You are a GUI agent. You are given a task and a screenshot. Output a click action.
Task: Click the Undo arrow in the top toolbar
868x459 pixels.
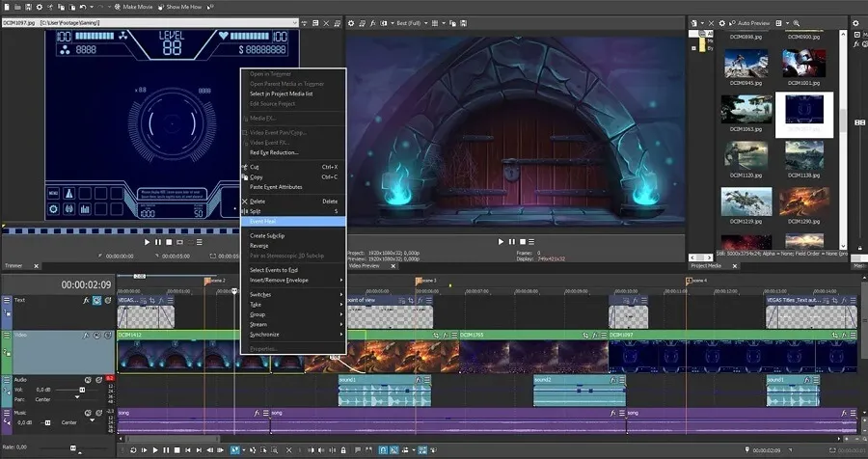[83, 7]
